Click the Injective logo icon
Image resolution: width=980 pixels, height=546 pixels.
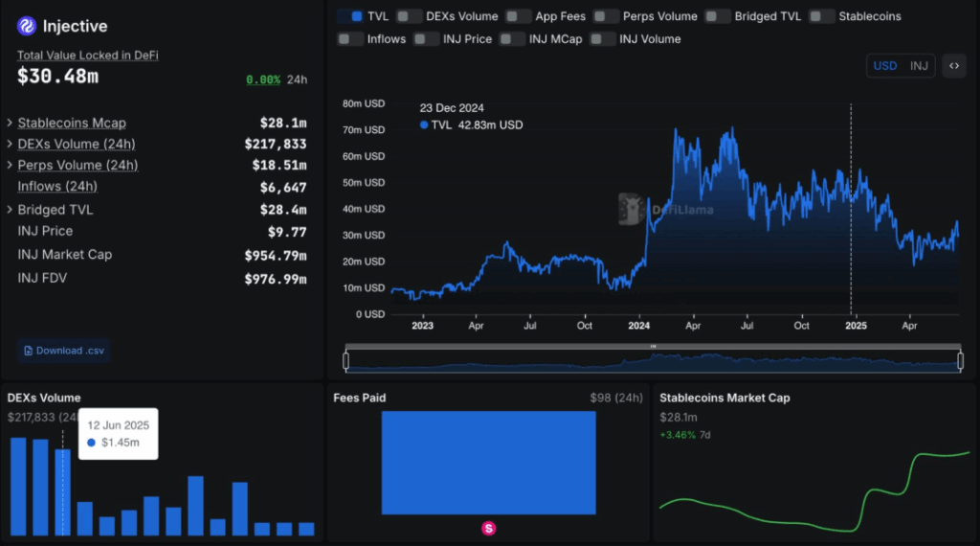click(26, 26)
